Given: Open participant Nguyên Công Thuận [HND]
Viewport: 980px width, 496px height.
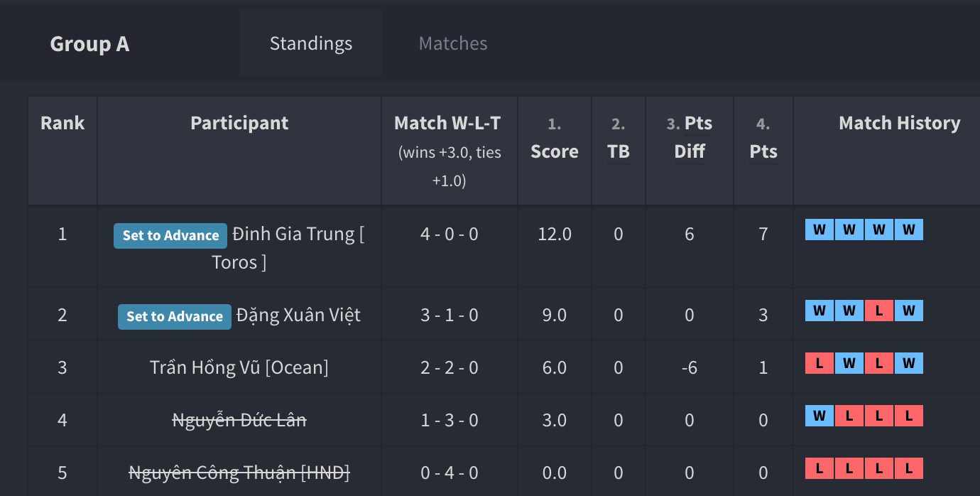Looking at the screenshot, I should pos(239,473).
